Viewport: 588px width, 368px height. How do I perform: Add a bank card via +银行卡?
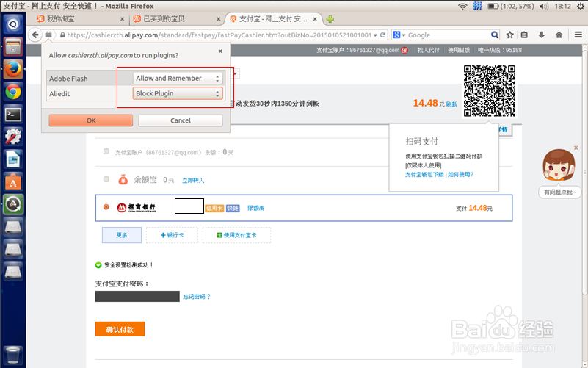[172, 235]
